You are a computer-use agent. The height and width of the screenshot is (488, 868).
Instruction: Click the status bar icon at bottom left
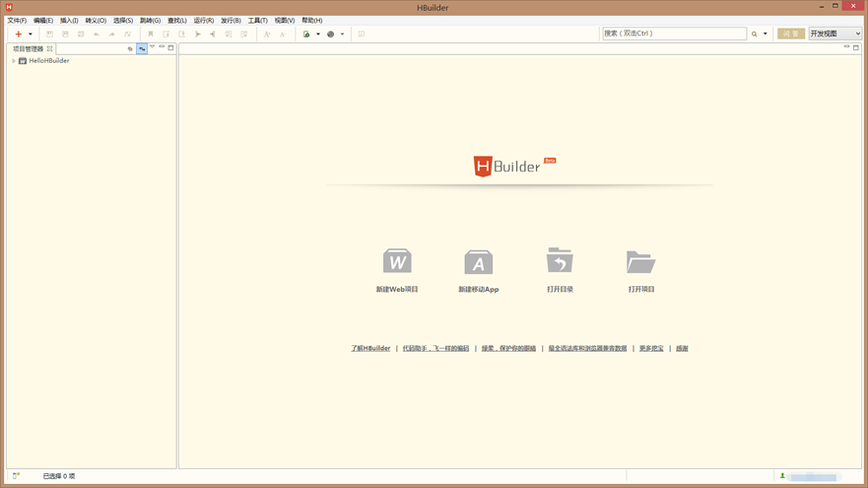[16, 476]
